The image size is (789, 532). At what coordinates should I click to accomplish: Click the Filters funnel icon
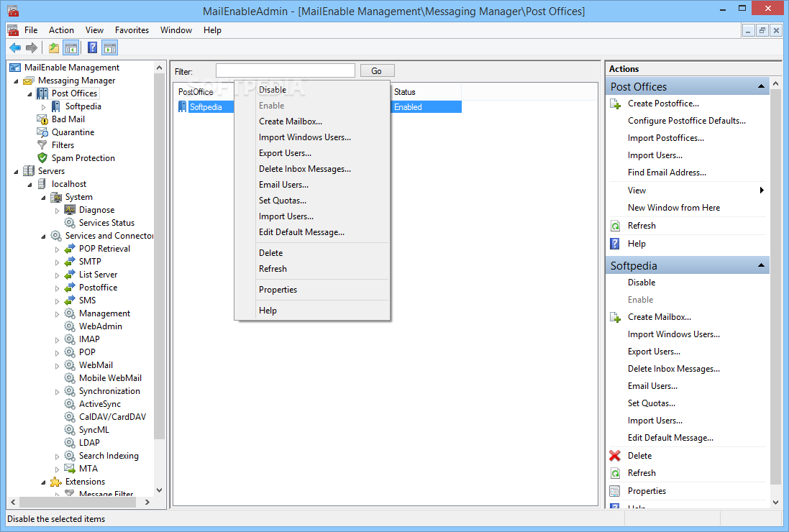pos(42,145)
